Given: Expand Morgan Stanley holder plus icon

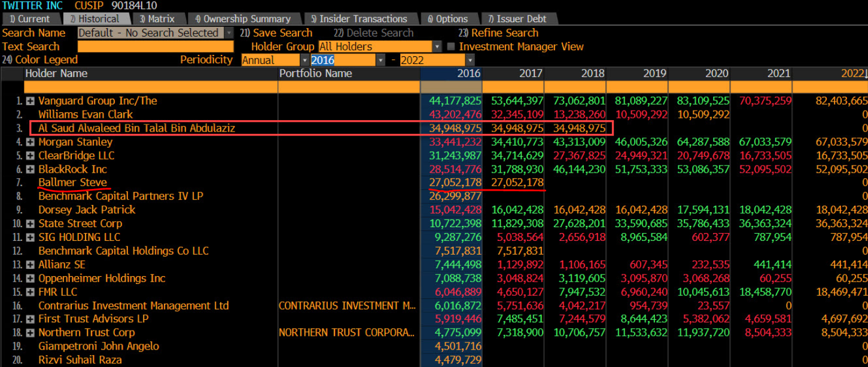Looking at the screenshot, I should point(30,142).
